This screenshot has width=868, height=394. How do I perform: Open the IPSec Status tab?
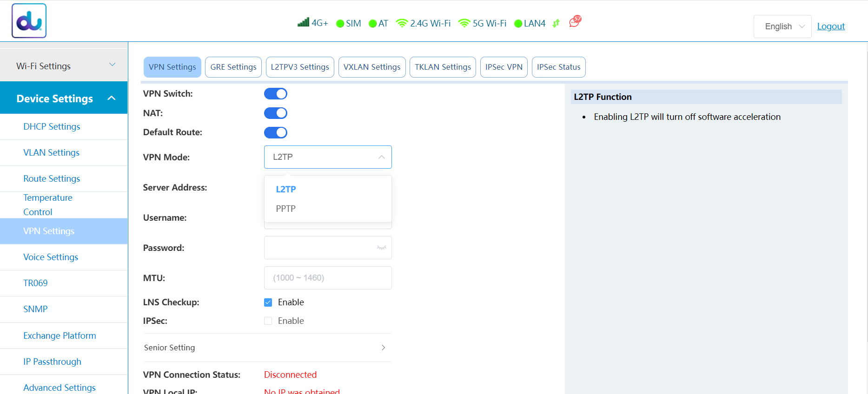[558, 67]
